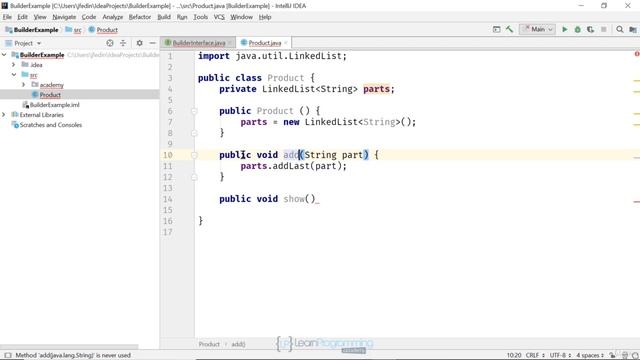
Task: Run with coverage icon
Action: pos(591,29)
